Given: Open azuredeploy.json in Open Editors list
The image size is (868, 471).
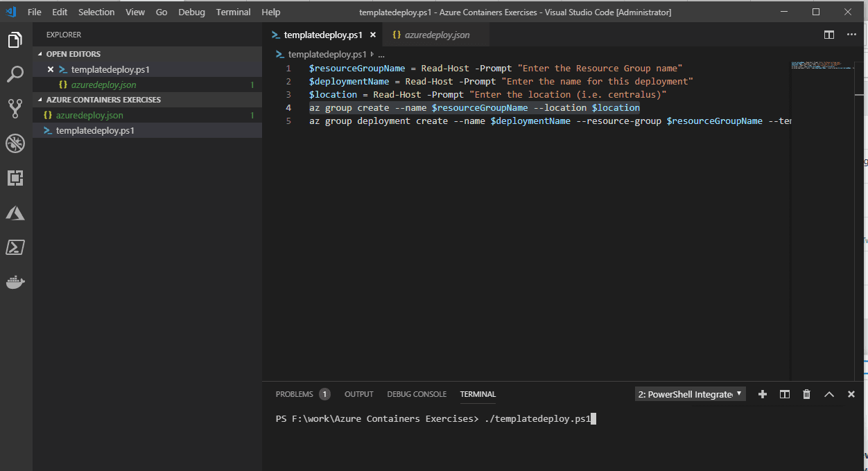Looking at the screenshot, I should tap(147, 85).
